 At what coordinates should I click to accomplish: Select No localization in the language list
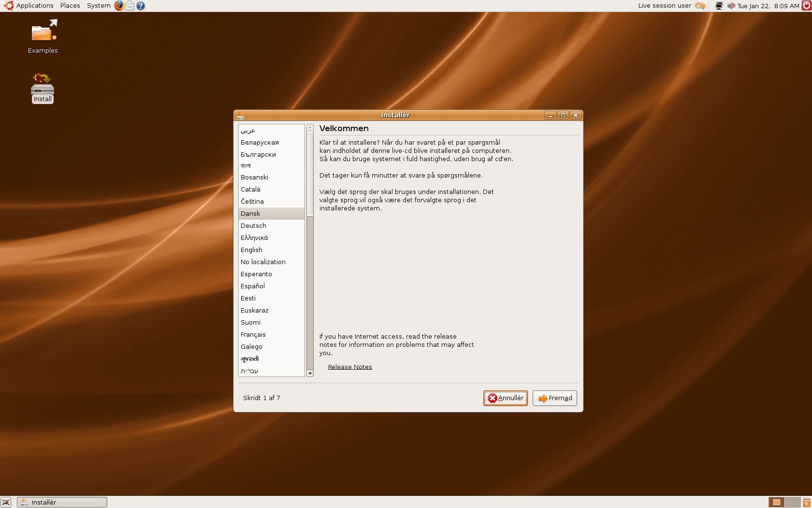point(272,262)
